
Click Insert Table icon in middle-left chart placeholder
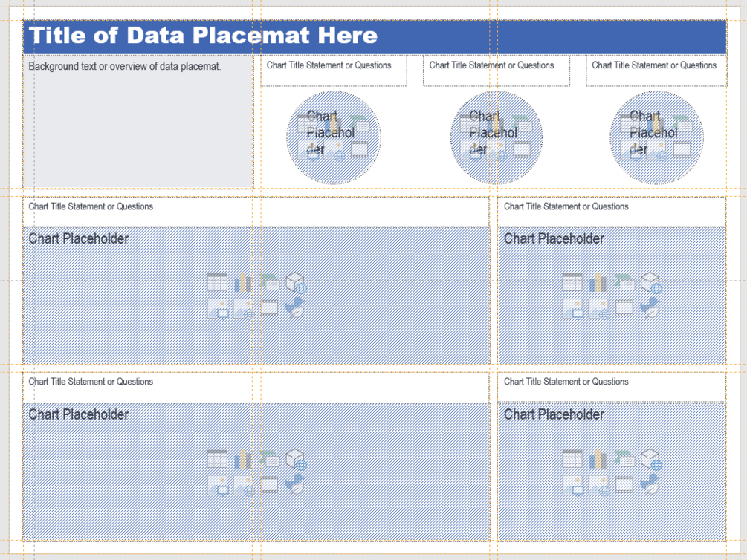[217, 282]
